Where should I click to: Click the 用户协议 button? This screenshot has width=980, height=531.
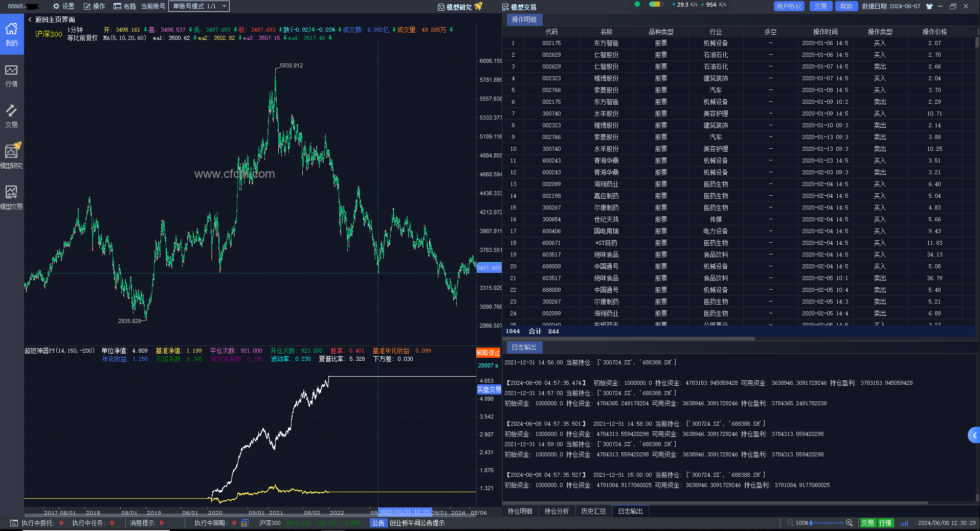[789, 6]
